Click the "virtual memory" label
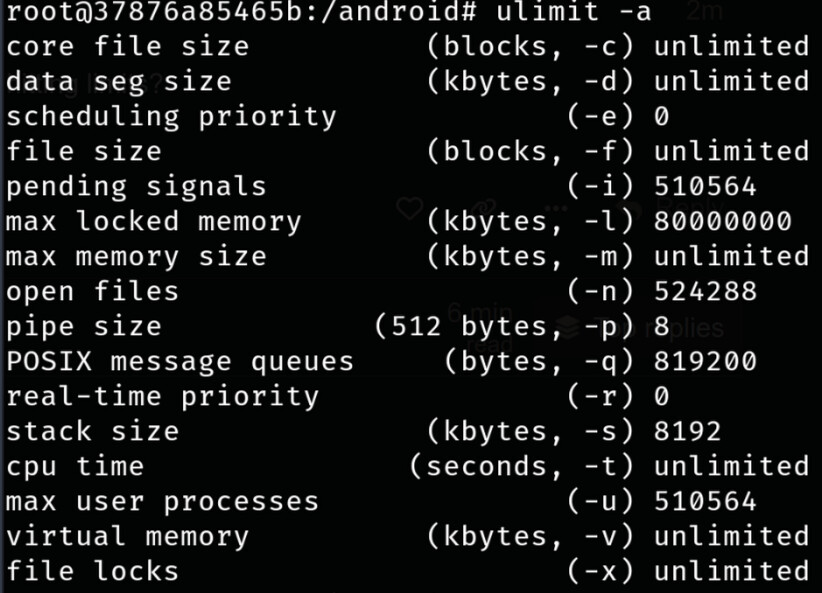The height and width of the screenshot is (593, 822). pyautogui.click(x=127, y=536)
